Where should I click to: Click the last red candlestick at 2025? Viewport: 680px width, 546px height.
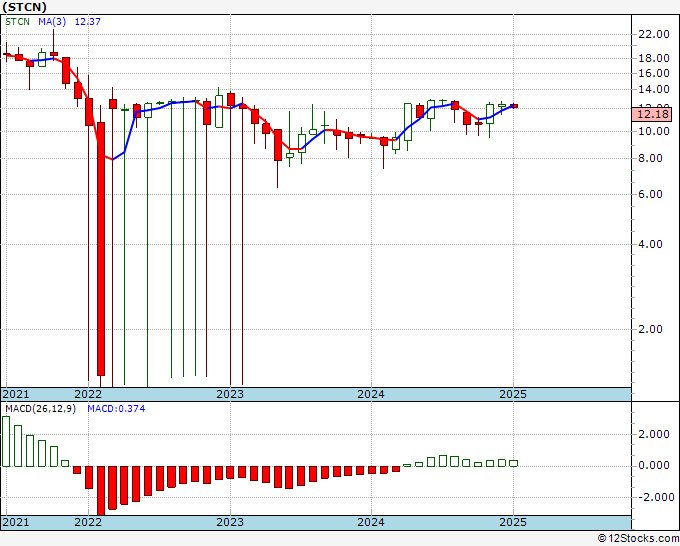(x=513, y=106)
